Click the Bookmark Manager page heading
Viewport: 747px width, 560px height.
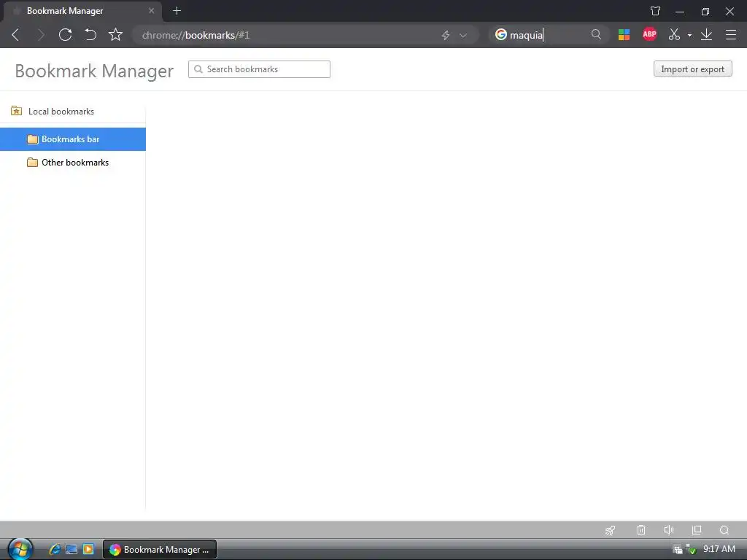[x=94, y=71]
